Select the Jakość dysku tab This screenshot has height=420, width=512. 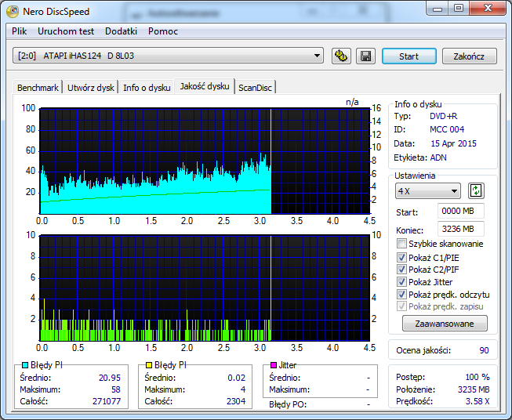tap(205, 86)
